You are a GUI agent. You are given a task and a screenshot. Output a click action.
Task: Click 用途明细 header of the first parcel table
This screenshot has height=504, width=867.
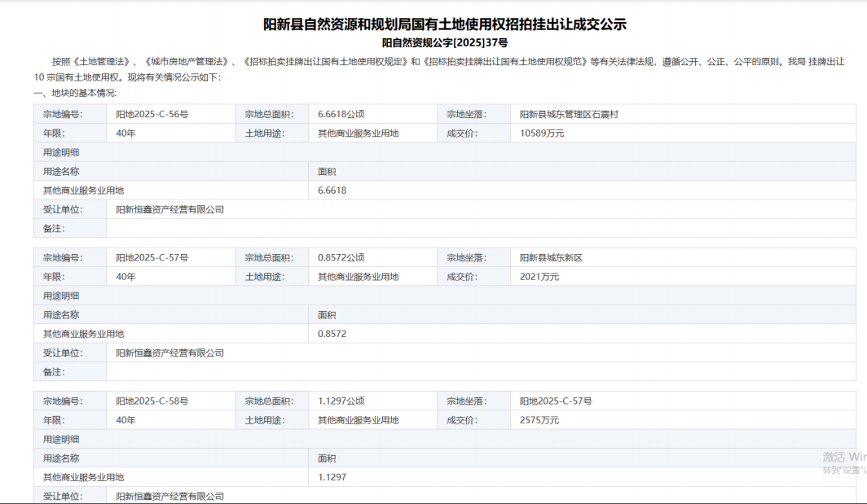click(61, 152)
